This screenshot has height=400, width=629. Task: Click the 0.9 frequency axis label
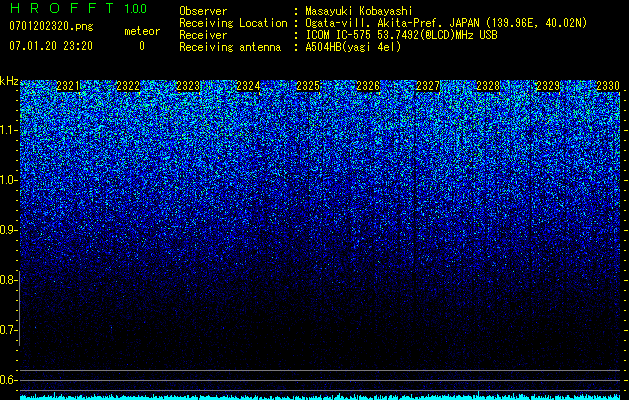pos(8,230)
